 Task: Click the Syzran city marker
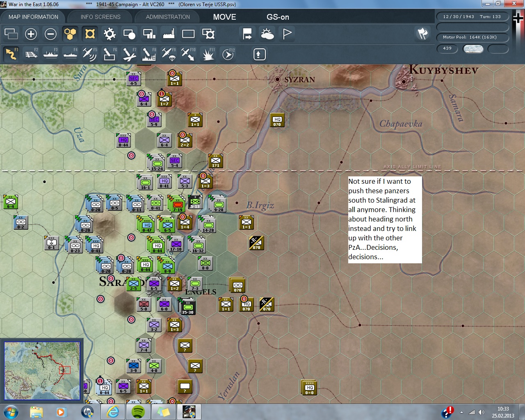click(x=278, y=79)
